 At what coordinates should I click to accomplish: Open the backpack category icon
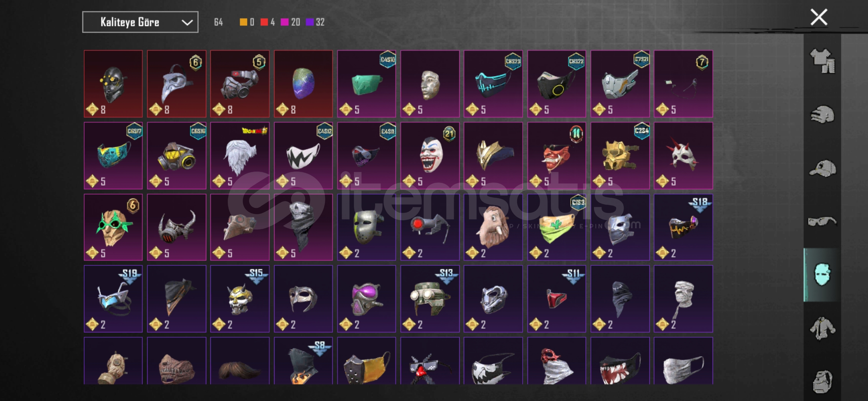pos(822,382)
